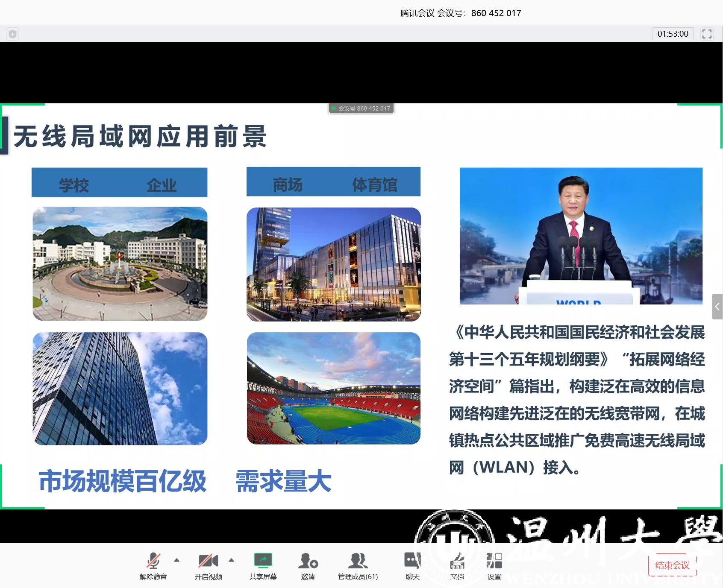Unmute the microphone
723x588 pixels.
click(x=153, y=565)
